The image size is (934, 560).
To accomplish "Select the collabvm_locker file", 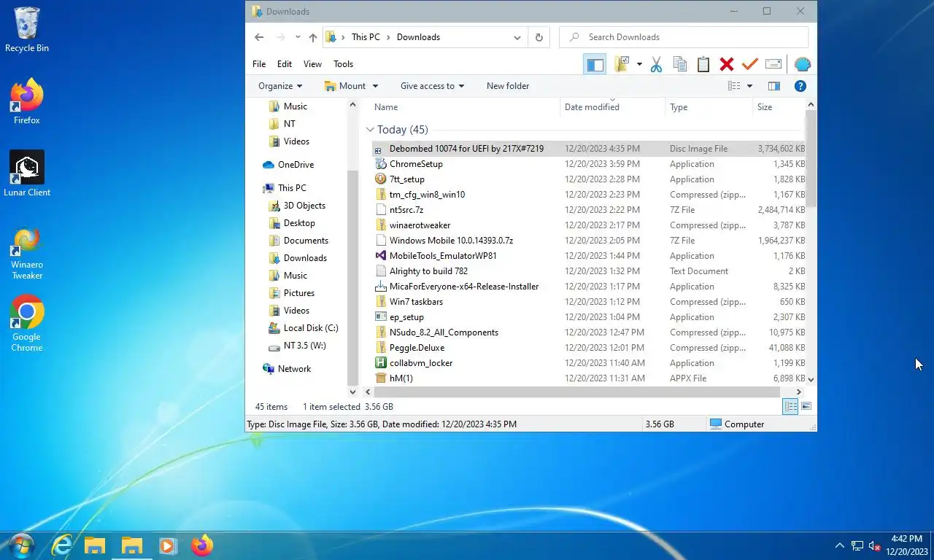I will click(x=589, y=363).
